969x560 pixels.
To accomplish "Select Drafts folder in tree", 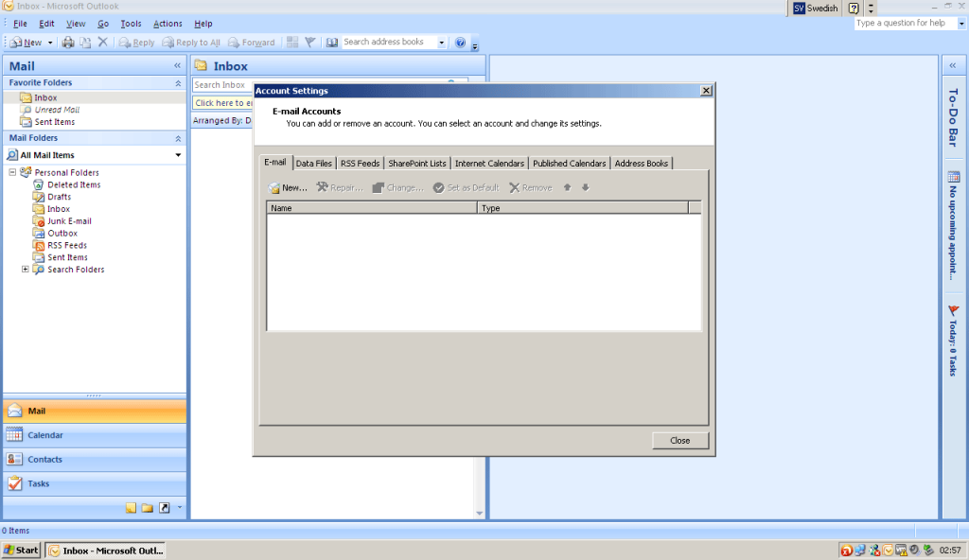I will point(59,197).
